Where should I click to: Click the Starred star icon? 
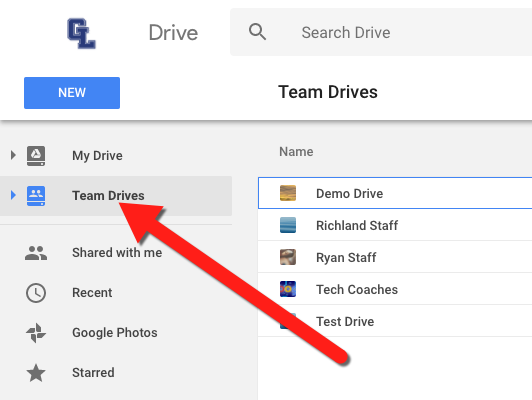[36, 373]
